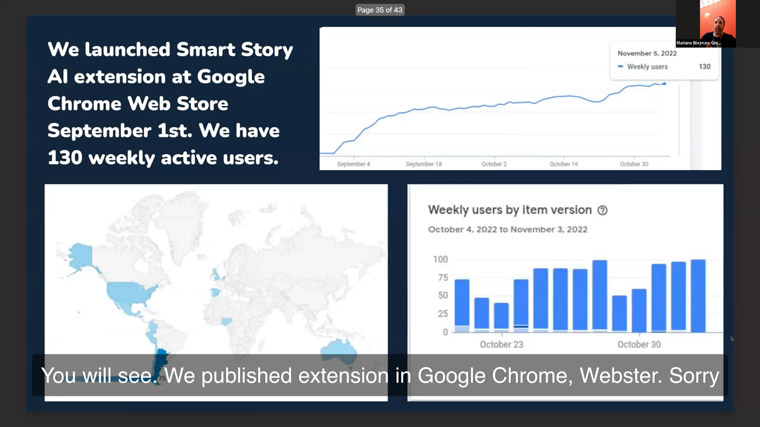
Task: Click the date range 'October 4, 2022 to November 3, 2022'
Action: (x=507, y=229)
